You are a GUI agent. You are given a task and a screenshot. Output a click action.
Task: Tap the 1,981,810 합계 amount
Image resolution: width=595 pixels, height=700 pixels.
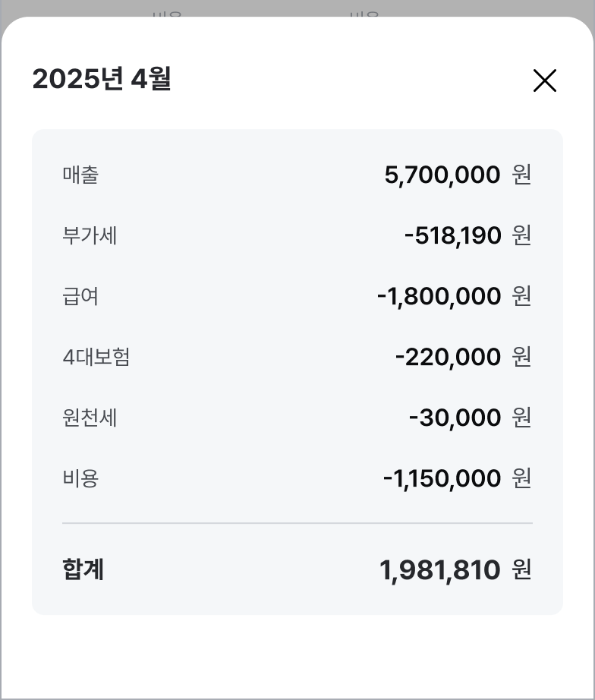tap(439, 570)
